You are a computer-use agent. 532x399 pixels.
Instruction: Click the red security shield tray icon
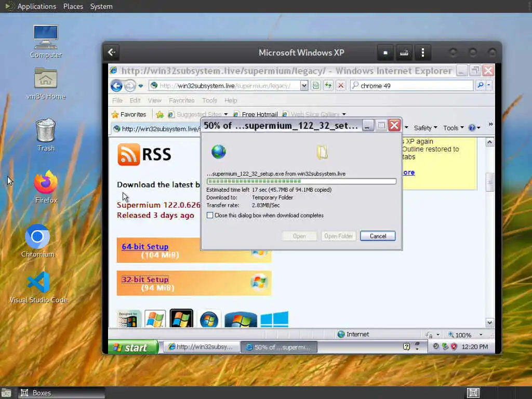click(x=454, y=347)
